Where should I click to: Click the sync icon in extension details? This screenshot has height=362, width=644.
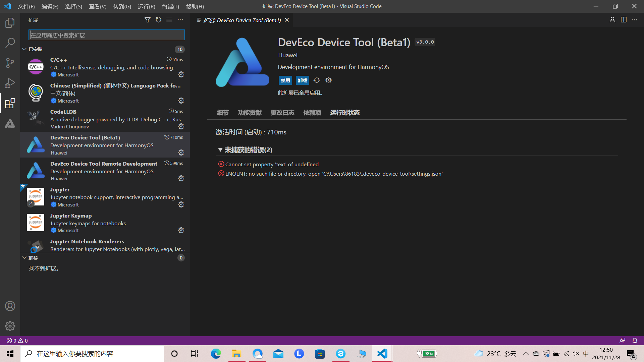pyautogui.click(x=317, y=80)
